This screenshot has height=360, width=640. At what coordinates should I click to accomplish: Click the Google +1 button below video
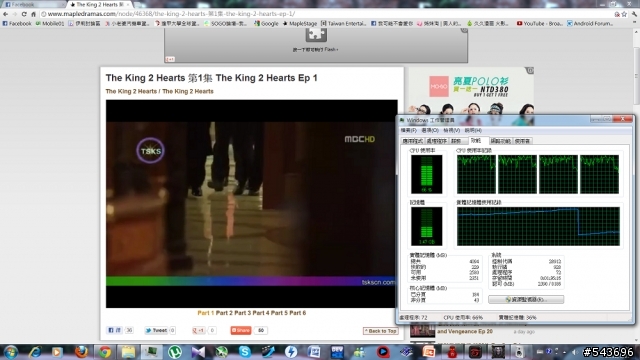(x=198, y=331)
